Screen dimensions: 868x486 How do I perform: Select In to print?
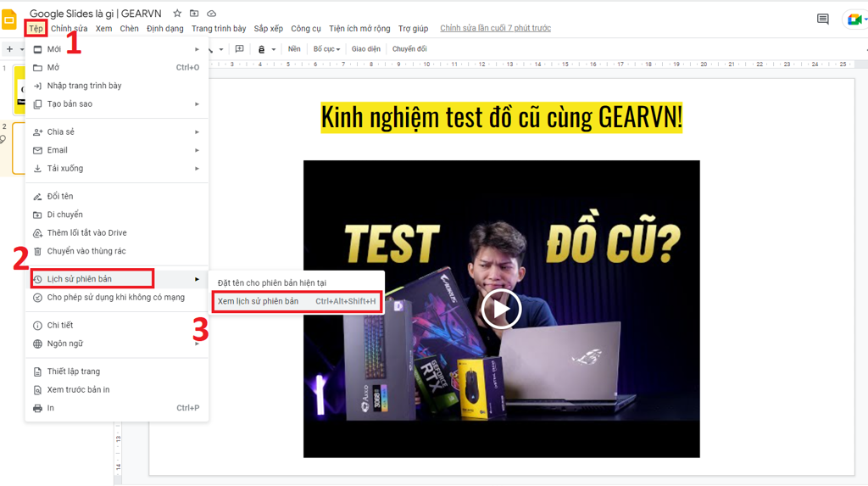click(x=117, y=408)
